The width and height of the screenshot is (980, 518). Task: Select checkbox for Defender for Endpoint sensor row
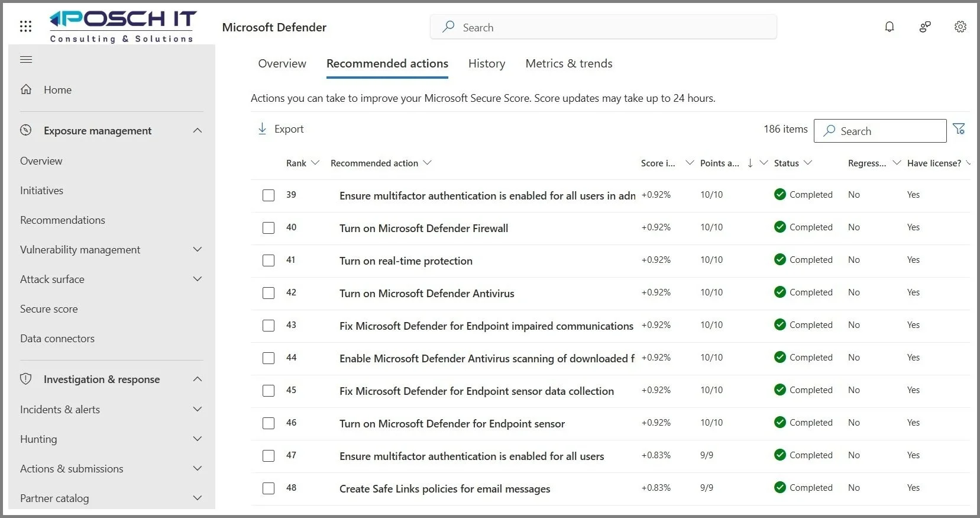click(269, 423)
